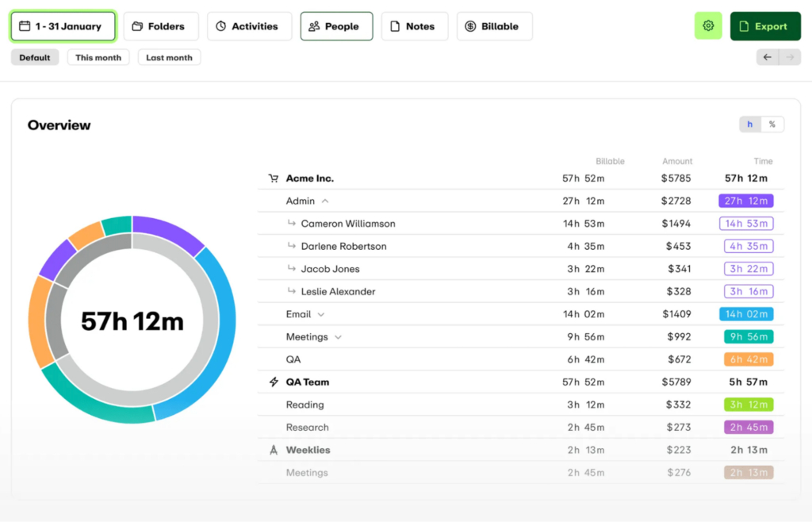
Task: Click the compass icon beside Weeklies
Action: [x=274, y=450]
